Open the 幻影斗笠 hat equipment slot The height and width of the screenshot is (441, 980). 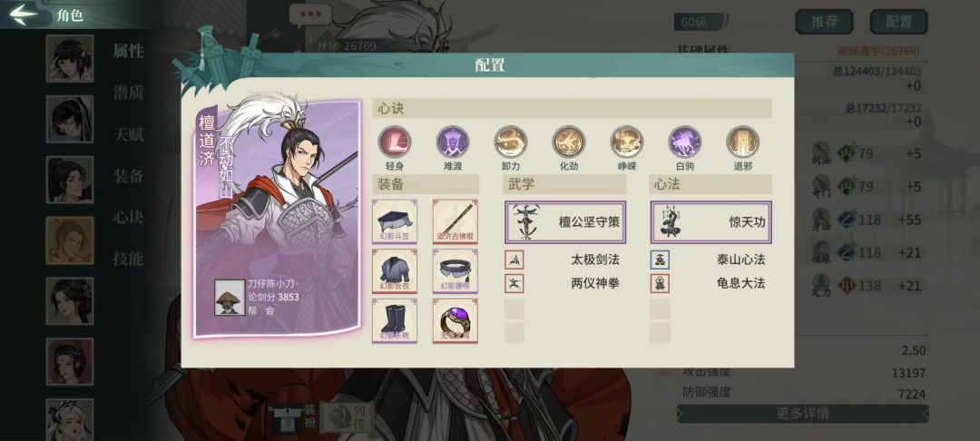pos(395,221)
